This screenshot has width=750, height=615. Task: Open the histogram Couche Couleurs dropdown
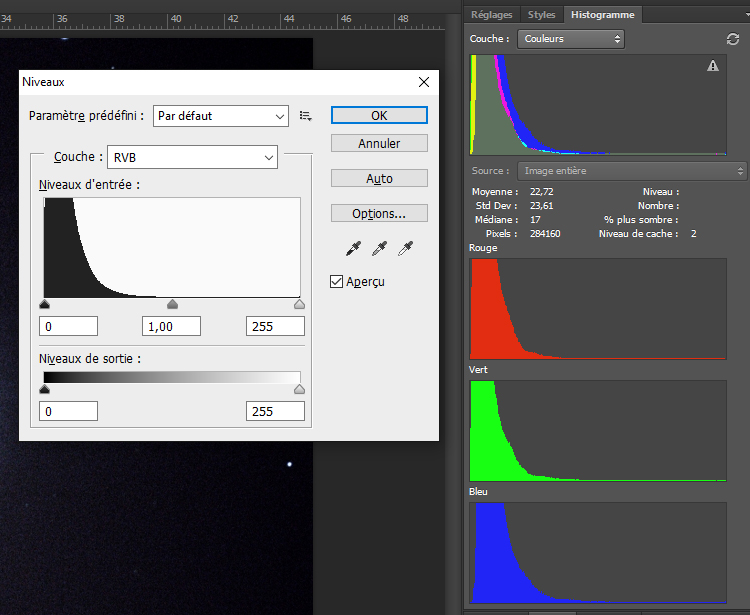point(571,39)
